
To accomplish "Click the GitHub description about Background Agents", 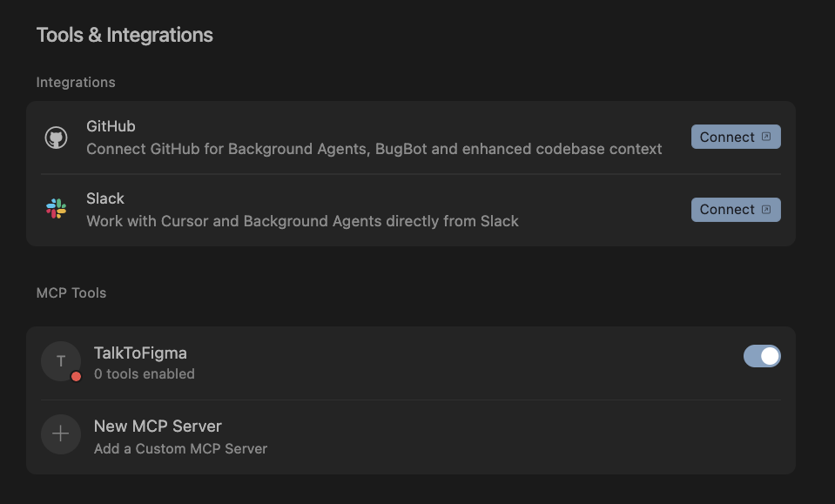I will pos(374,149).
